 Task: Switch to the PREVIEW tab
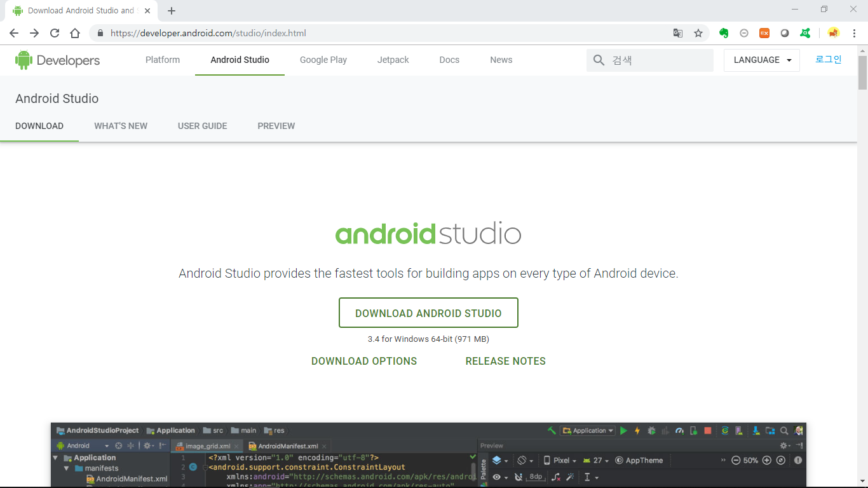[x=276, y=126]
